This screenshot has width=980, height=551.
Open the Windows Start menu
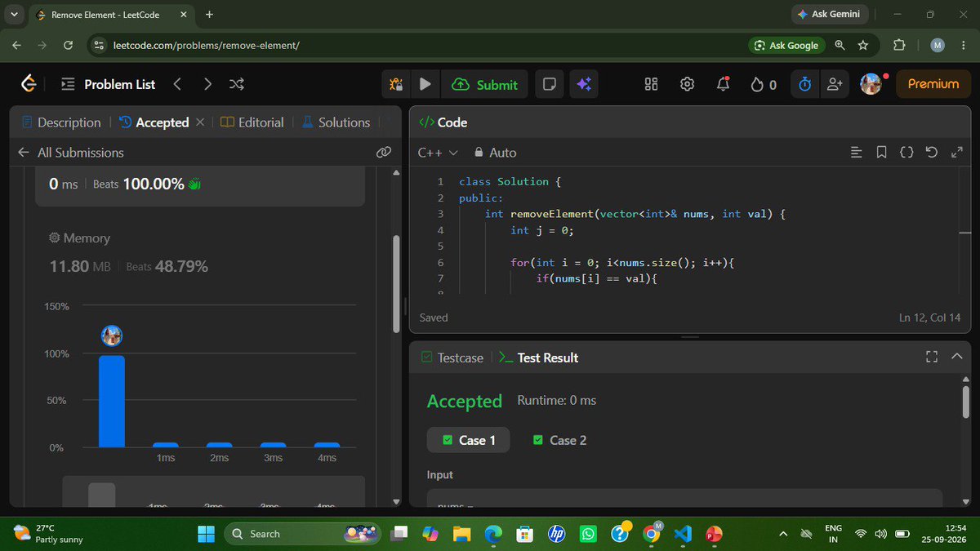[x=206, y=534]
